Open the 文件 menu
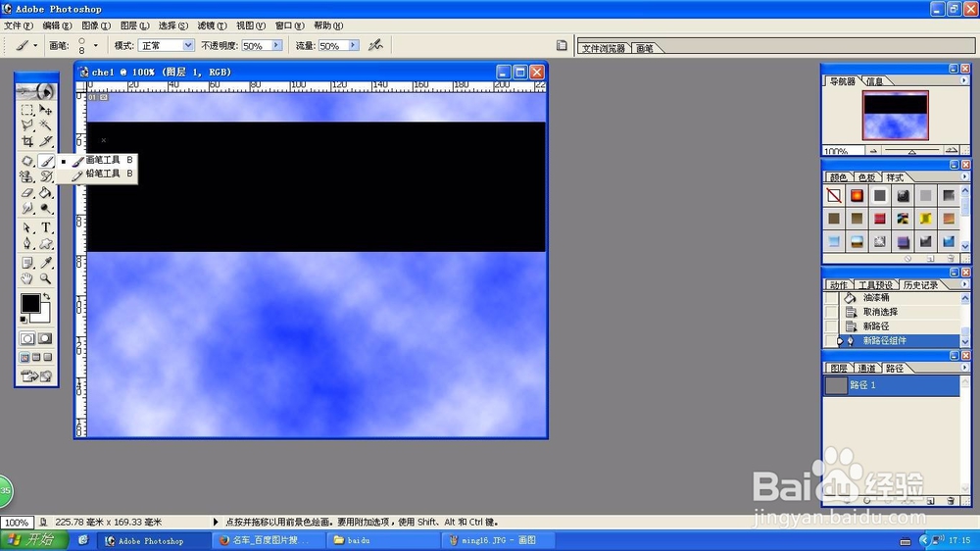 tap(18, 25)
